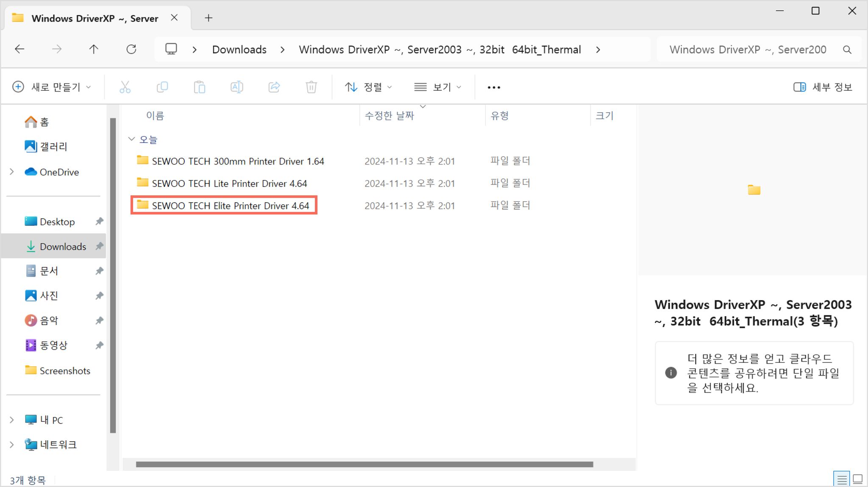Expand the 네트워크 tree node
Screen dimensions: 868x487
[12, 444]
